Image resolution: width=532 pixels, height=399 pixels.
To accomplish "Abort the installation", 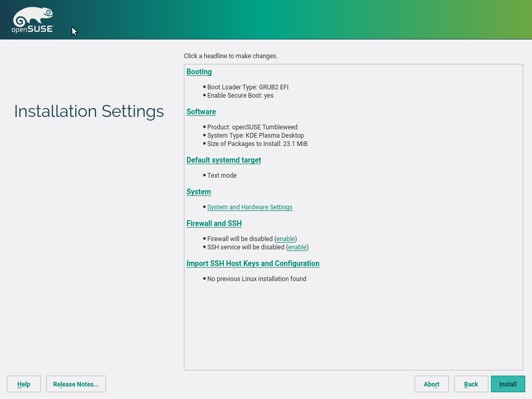I will [x=431, y=384].
